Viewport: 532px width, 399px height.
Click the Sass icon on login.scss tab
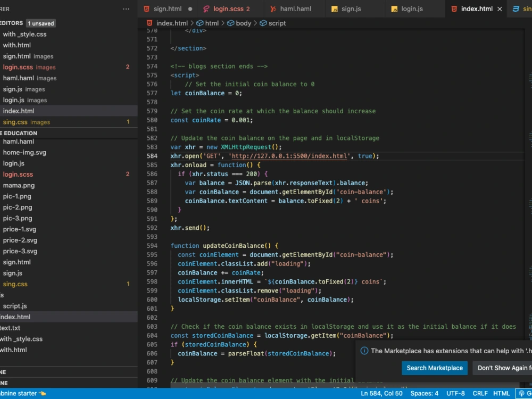tap(206, 9)
